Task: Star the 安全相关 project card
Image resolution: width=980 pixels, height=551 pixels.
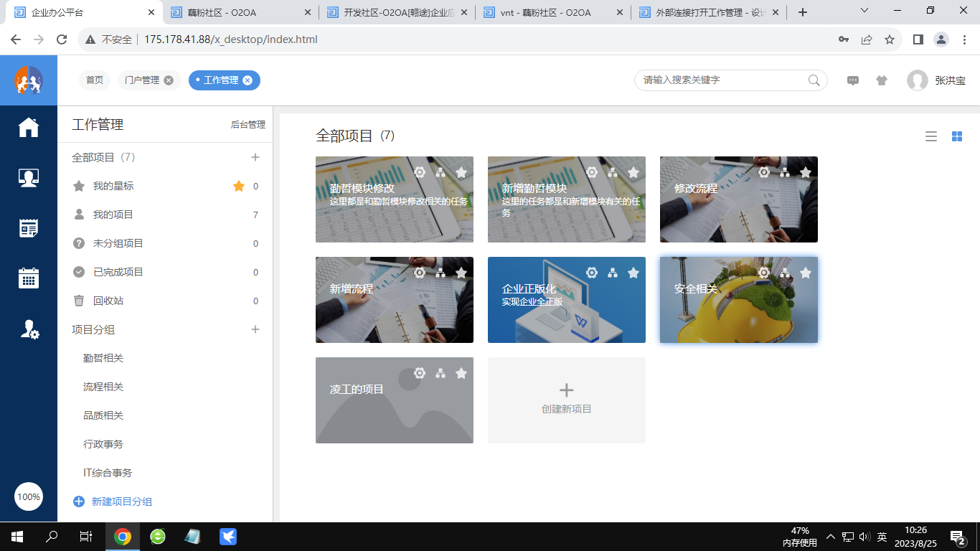Action: coord(806,273)
